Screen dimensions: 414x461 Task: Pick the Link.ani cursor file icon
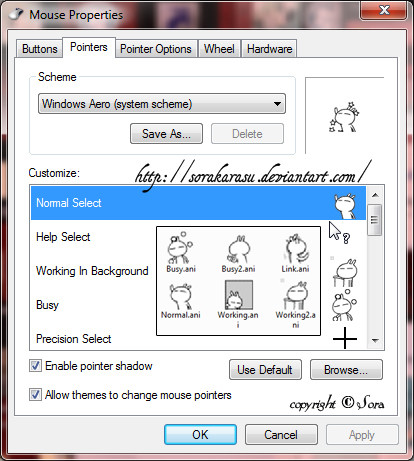coord(296,249)
